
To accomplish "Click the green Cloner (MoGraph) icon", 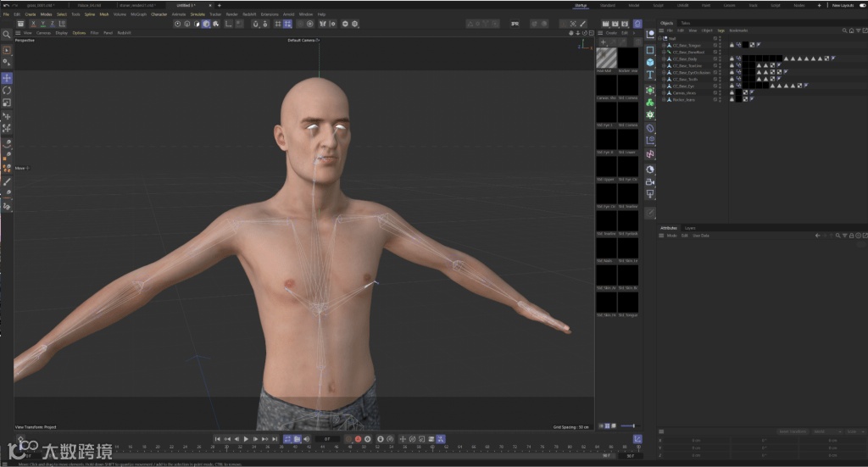I will [x=650, y=103].
